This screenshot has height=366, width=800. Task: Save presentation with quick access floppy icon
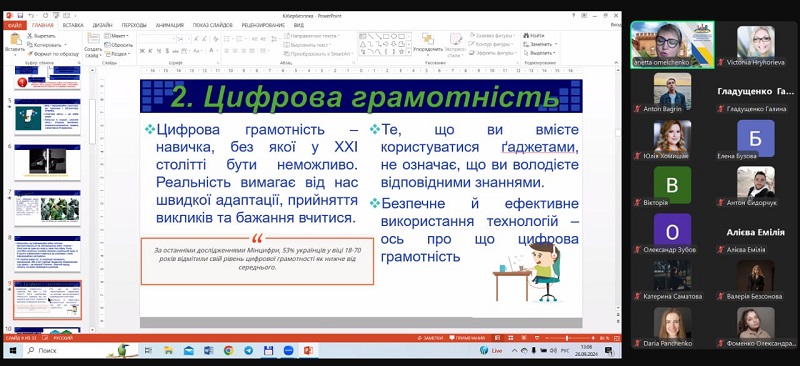[x=21, y=16]
